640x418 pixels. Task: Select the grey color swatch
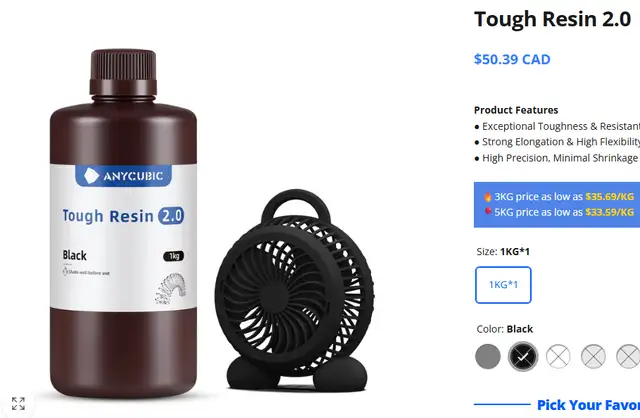(x=488, y=356)
